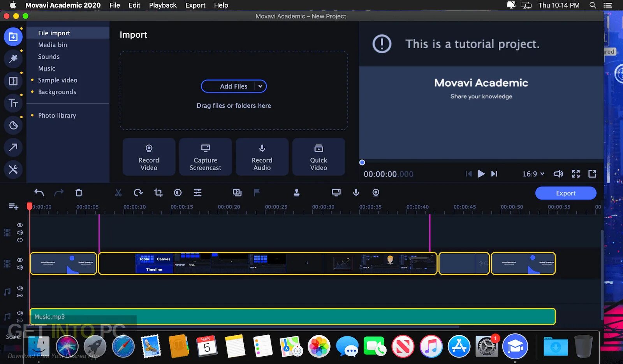Open the Transitions panel icon

13,81
